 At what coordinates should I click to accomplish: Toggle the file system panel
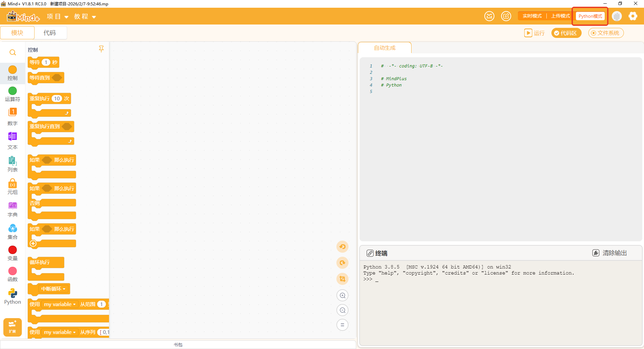click(x=605, y=33)
